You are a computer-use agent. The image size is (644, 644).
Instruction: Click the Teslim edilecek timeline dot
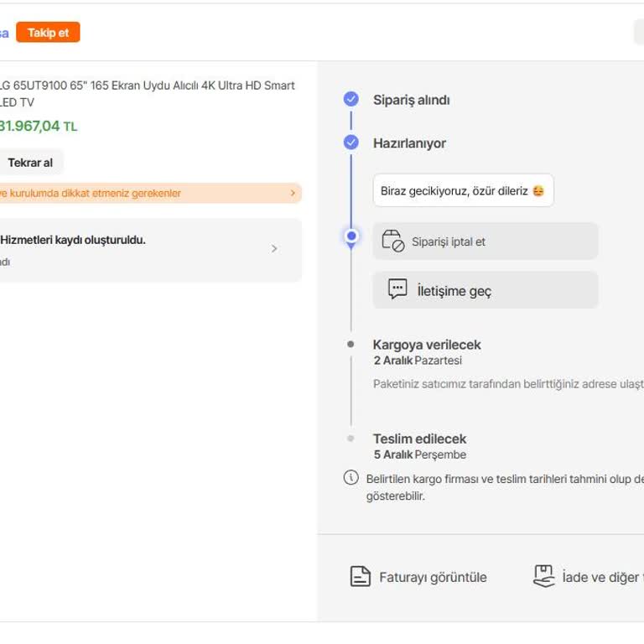[351, 439]
